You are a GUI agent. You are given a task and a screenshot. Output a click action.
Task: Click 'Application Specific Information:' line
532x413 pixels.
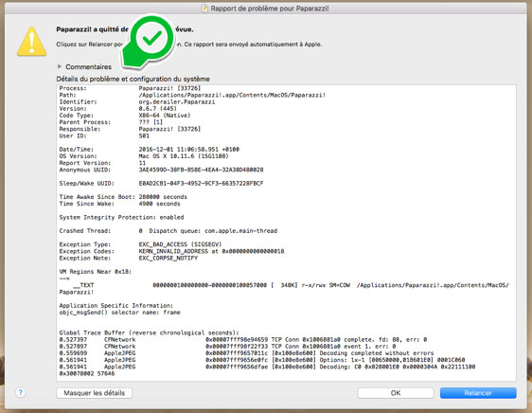pos(116,306)
